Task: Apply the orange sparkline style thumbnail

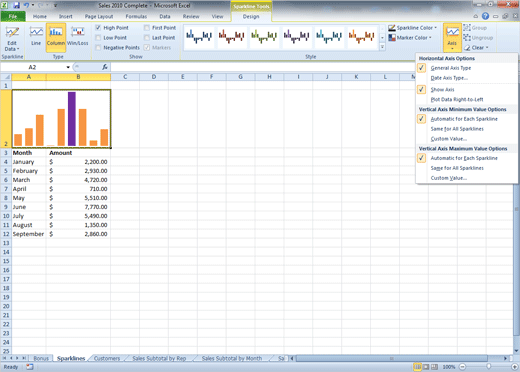Action: point(361,36)
